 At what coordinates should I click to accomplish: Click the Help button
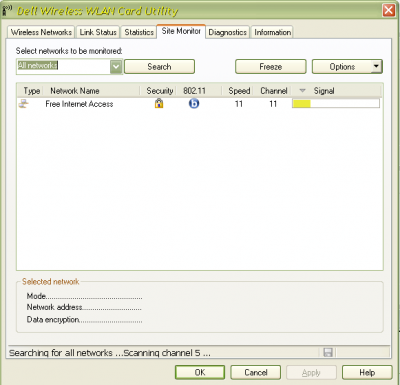click(x=367, y=372)
